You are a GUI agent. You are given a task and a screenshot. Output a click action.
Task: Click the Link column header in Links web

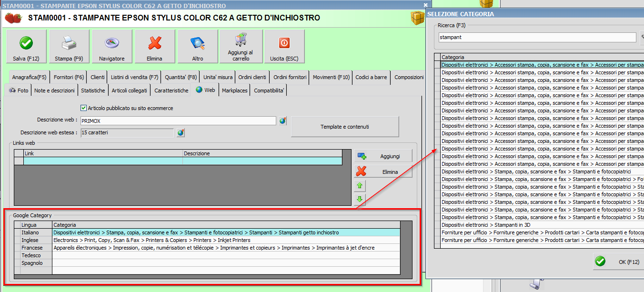[103, 153]
